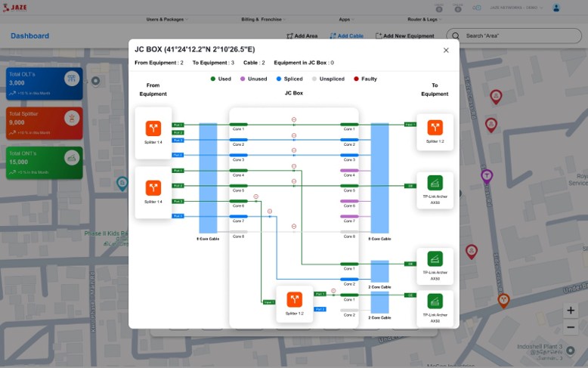Click the Splitter 1:2 icon inside JC Box

(294, 299)
